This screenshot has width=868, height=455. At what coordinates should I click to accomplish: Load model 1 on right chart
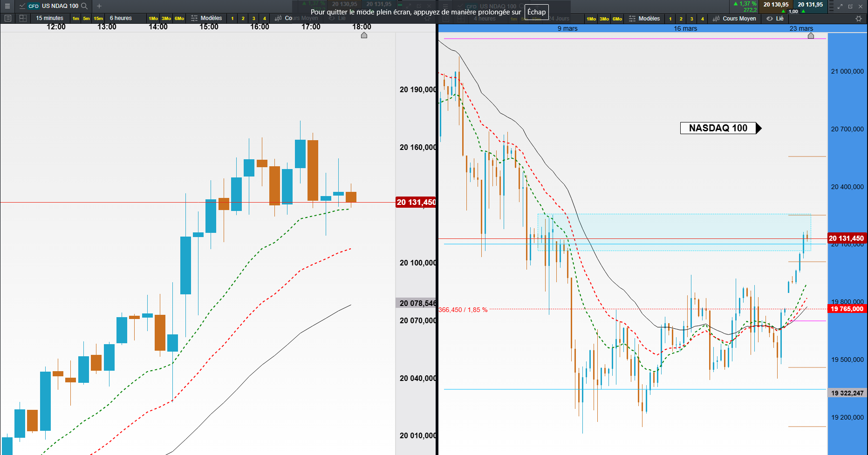tap(670, 19)
